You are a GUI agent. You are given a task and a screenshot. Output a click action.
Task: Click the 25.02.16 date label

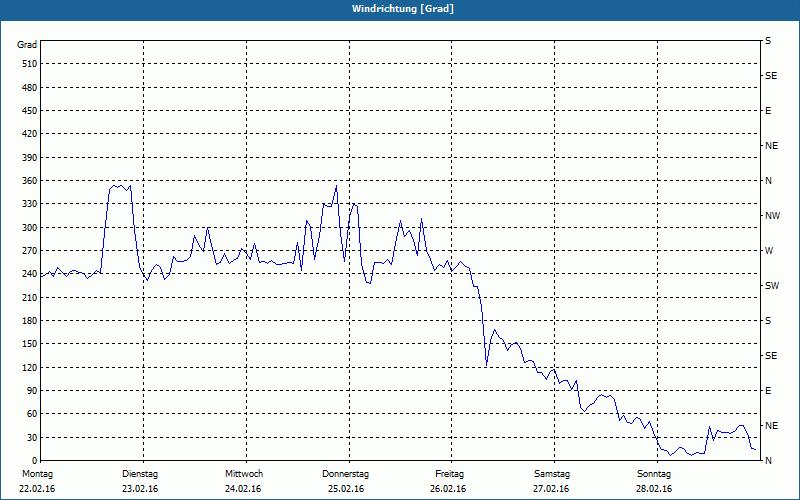click(x=346, y=489)
